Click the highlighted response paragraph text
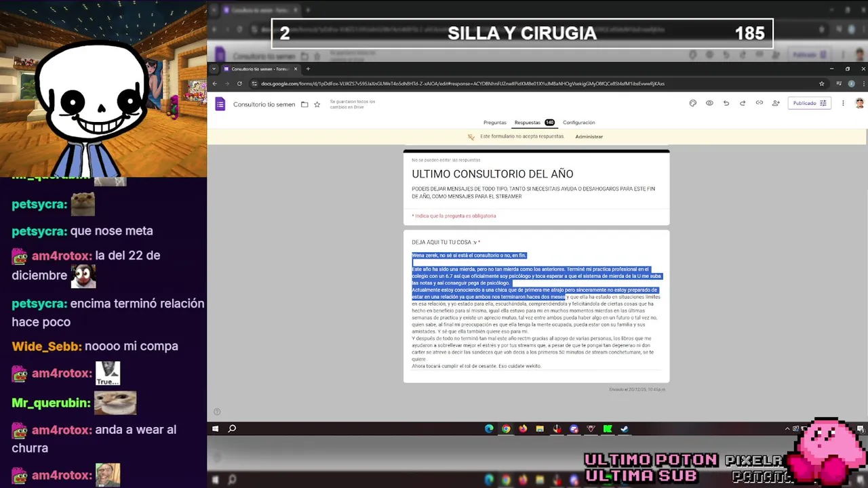The height and width of the screenshot is (488, 868). 536,276
